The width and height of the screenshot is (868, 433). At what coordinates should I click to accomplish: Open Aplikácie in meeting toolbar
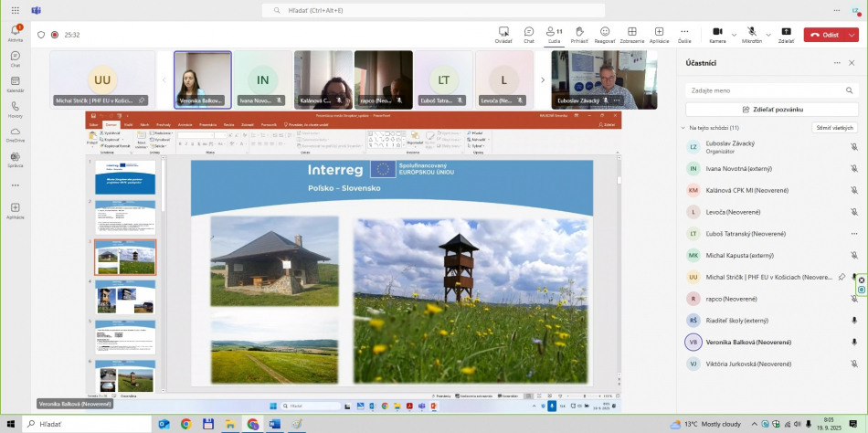coord(659,31)
